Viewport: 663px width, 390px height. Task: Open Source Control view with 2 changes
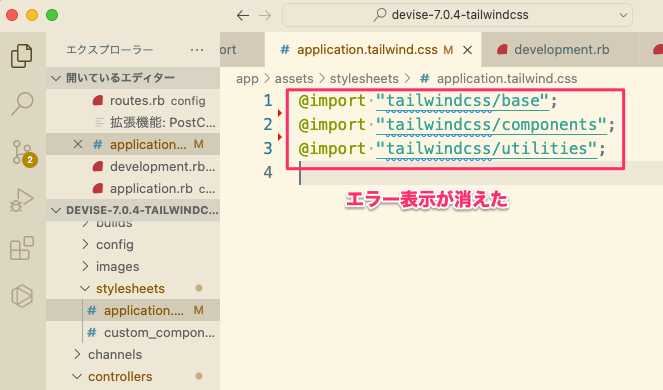click(x=23, y=153)
